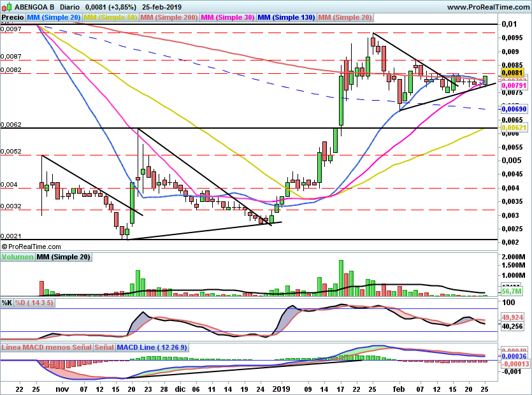Viewport: 532px width, 395px height.
Task: Click the 40,256 stochastic value tag
Action: (x=513, y=326)
